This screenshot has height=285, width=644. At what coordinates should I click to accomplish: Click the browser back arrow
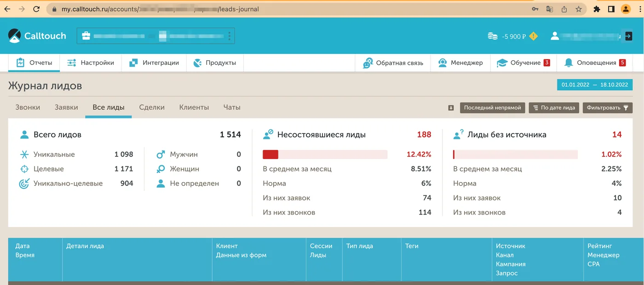[x=7, y=9]
